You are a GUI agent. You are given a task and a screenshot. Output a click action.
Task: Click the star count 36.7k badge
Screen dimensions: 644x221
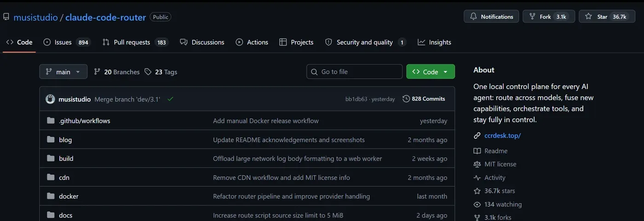pos(619,17)
